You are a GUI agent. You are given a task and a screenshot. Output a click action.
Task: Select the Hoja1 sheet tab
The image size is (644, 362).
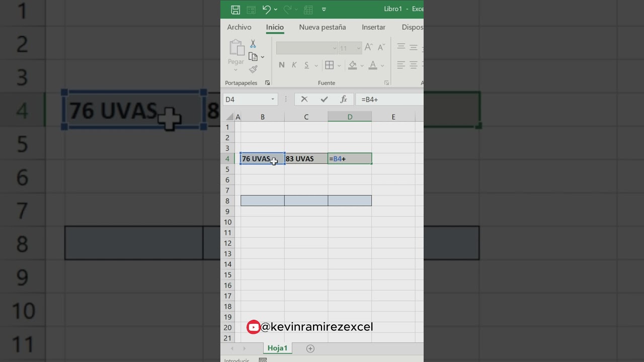pyautogui.click(x=277, y=348)
